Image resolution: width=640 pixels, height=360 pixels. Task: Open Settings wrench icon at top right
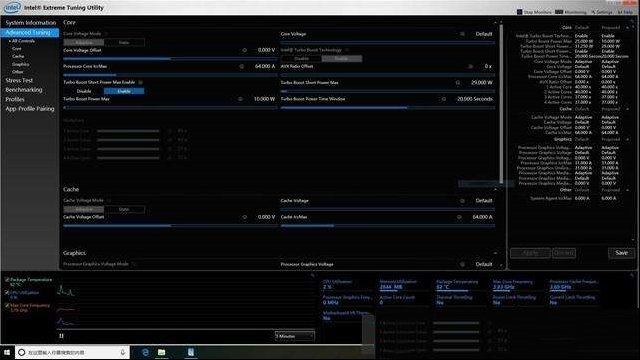pyautogui.click(x=593, y=12)
